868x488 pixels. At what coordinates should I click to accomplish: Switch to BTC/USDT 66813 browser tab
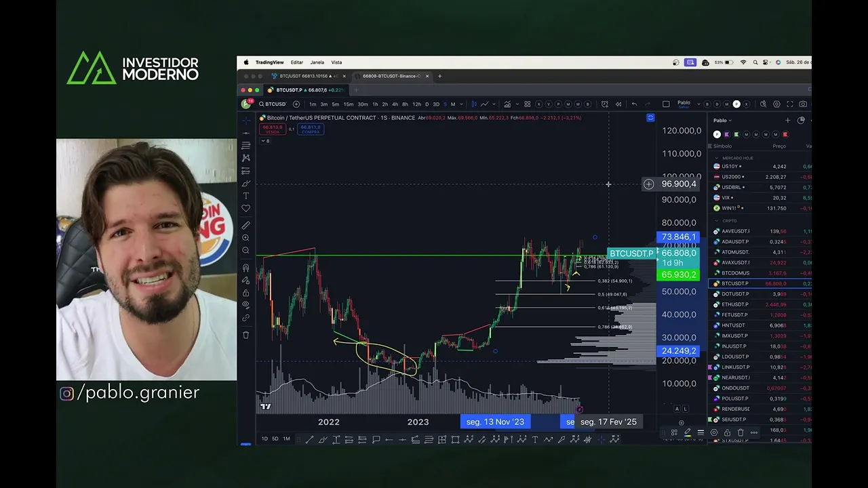(309, 76)
